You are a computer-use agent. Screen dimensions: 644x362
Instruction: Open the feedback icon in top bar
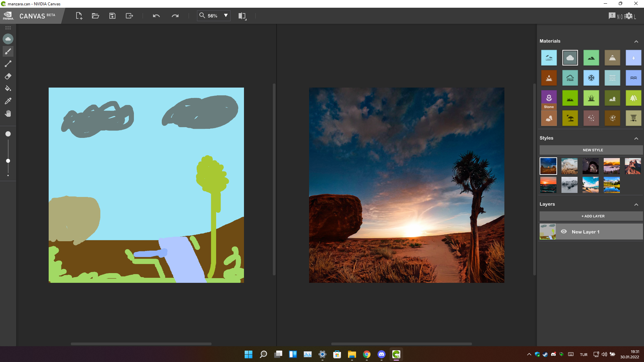coord(612,16)
